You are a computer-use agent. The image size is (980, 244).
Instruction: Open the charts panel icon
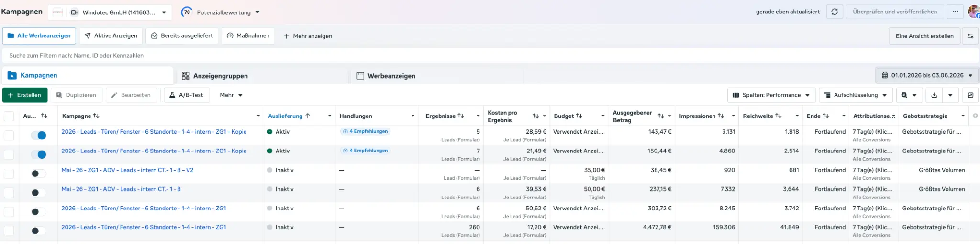[970, 95]
